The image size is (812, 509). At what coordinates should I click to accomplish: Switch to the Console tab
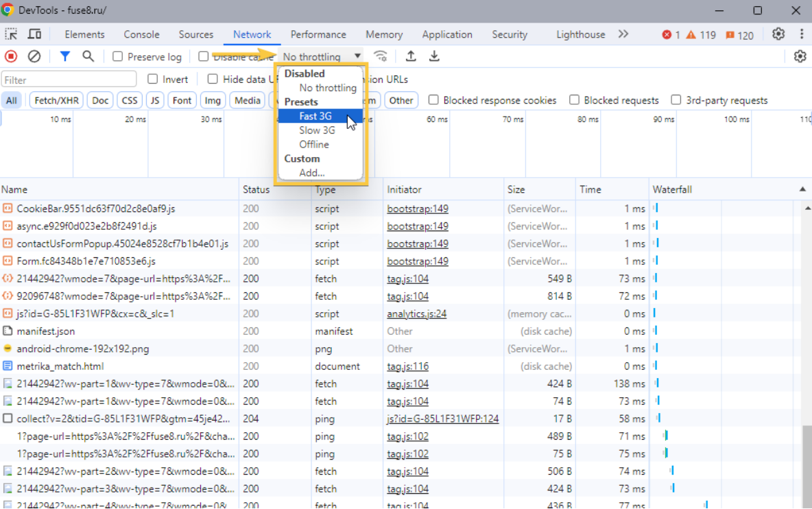pyautogui.click(x=141, y=34)
